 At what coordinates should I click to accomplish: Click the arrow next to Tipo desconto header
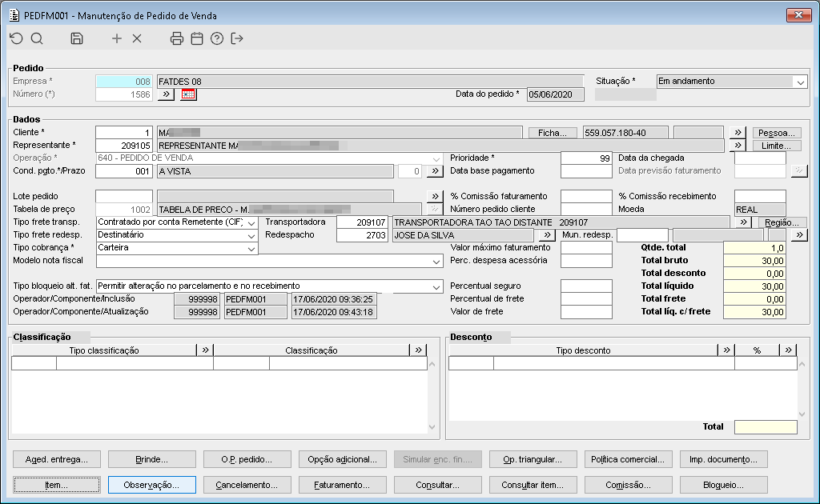[726, 350]
